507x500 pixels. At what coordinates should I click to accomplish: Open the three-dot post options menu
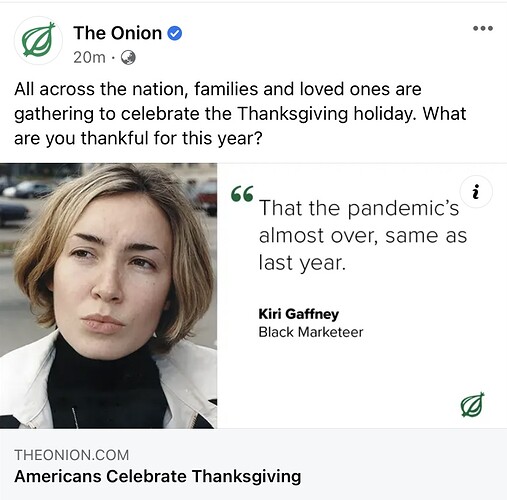(x=483, y=28)
